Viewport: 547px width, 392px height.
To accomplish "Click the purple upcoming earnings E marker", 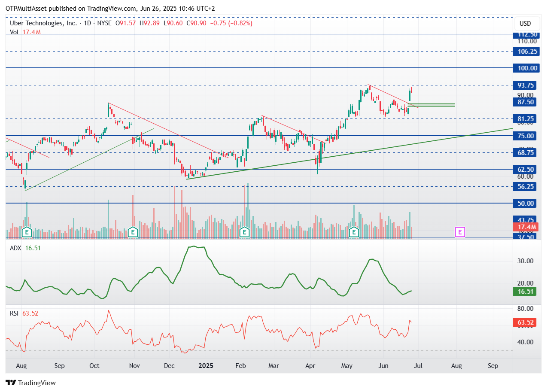I will point(460,232).
